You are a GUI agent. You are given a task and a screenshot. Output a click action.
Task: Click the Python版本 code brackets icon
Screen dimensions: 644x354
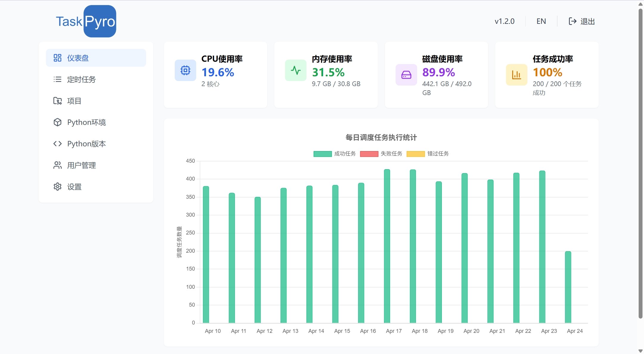click(x=57, y=144)
